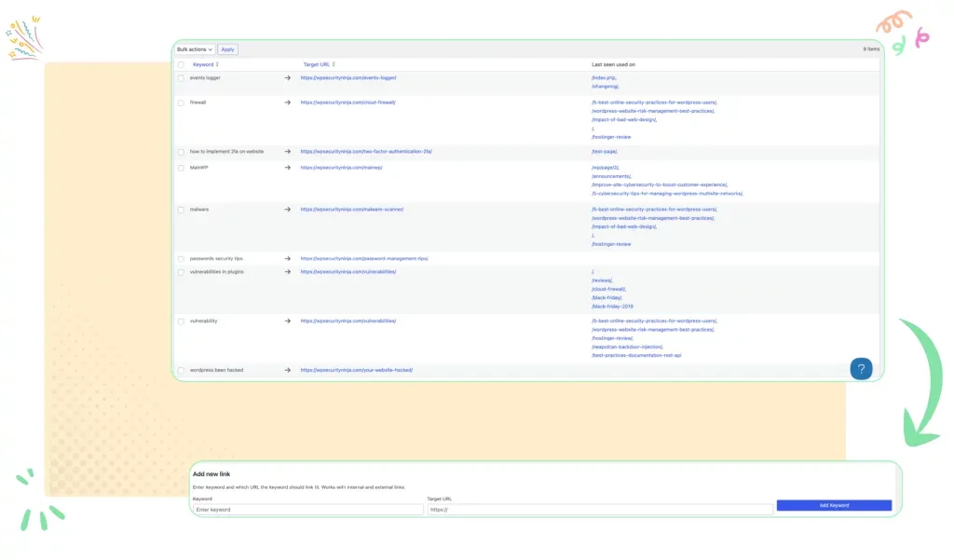Open the /black-friday-2019 last seen link
Image resolution: width=954 pixels, height=560 pixels.
(x=613, y=307)
